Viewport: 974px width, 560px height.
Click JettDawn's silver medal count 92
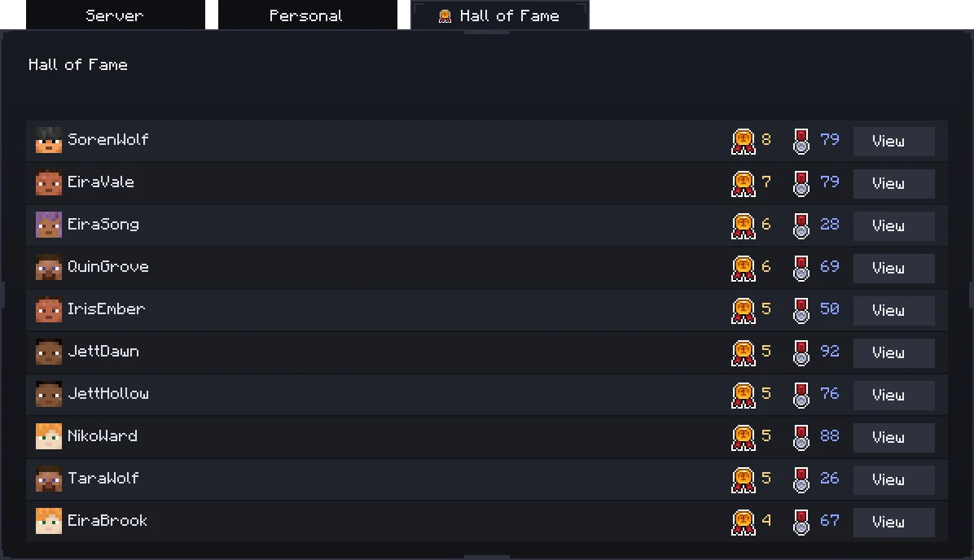(829, 352)
